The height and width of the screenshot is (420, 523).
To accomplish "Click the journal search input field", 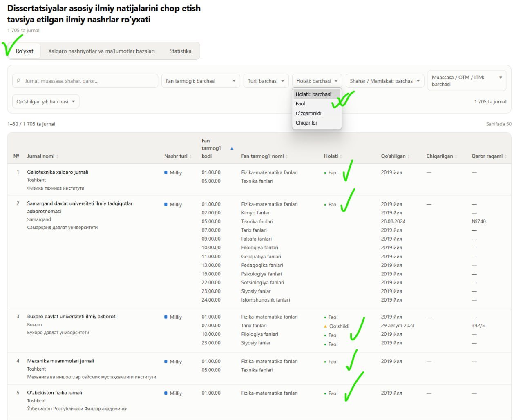I will [x=85, y=81].
